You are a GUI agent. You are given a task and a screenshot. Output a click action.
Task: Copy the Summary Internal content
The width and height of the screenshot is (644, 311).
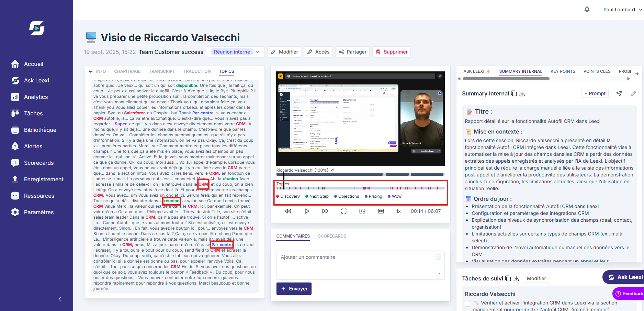514,93
